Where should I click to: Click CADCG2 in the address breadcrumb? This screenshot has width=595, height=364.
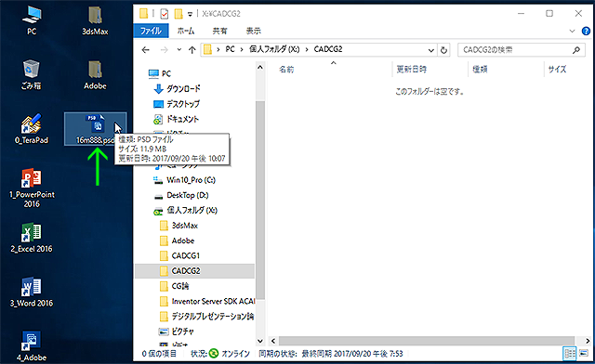328,49
